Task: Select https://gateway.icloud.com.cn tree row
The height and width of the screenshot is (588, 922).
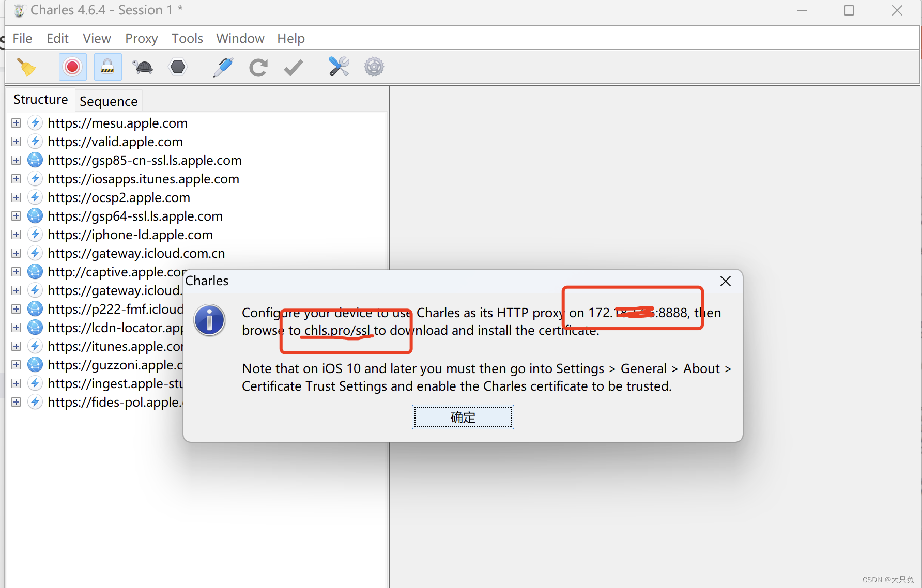Action: pos(136,253)
